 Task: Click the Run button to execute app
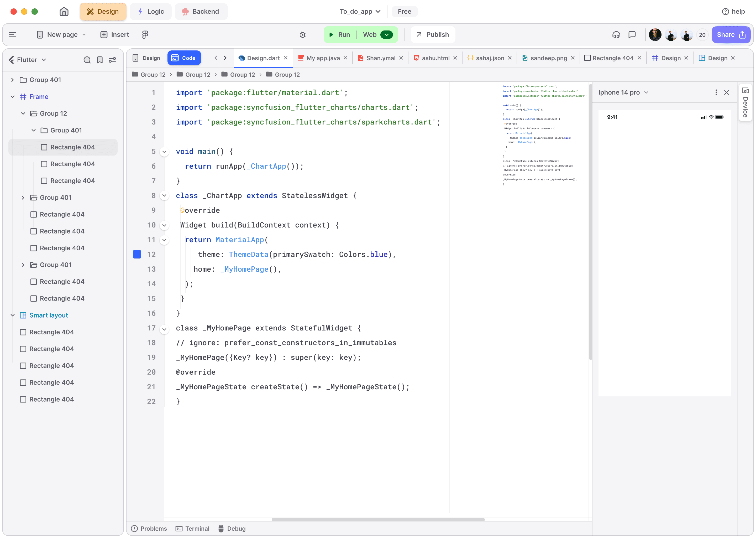(x=340, y=34)
